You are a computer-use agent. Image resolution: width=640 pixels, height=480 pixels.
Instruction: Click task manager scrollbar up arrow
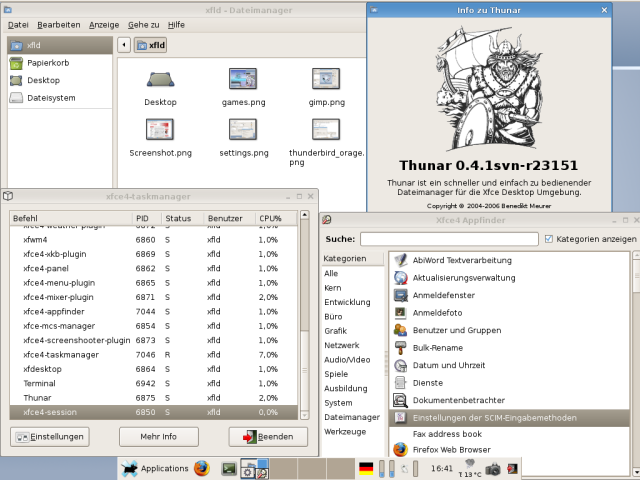(x=304, y=215)
